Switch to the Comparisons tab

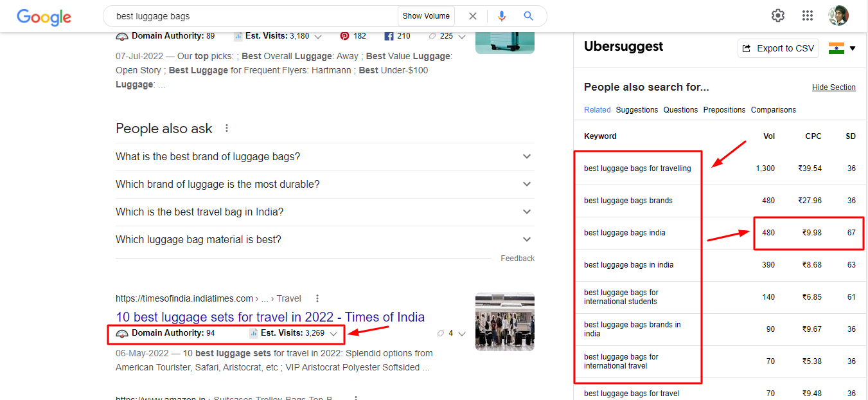click(774, 110)
